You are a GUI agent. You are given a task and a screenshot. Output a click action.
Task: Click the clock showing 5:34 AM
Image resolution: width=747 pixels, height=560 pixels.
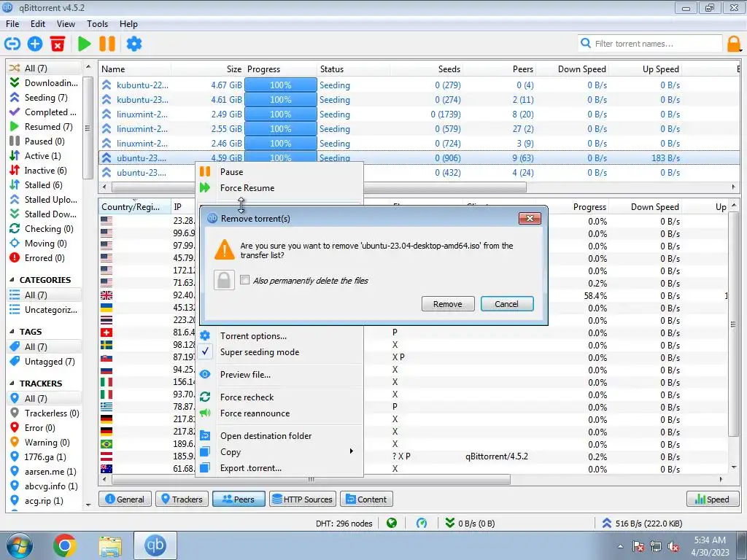pos(710,540)
